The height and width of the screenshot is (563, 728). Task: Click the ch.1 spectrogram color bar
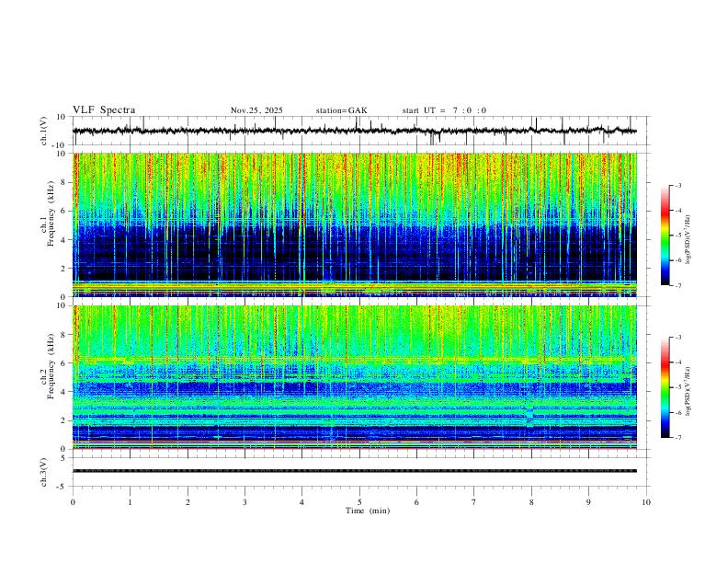[x=665, y=236]
